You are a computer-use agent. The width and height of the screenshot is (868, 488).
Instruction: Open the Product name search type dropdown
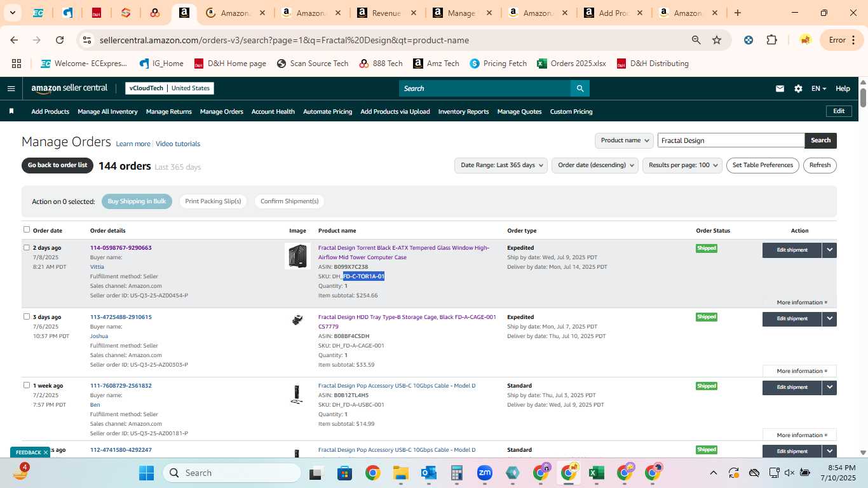[x=624, y=140]
